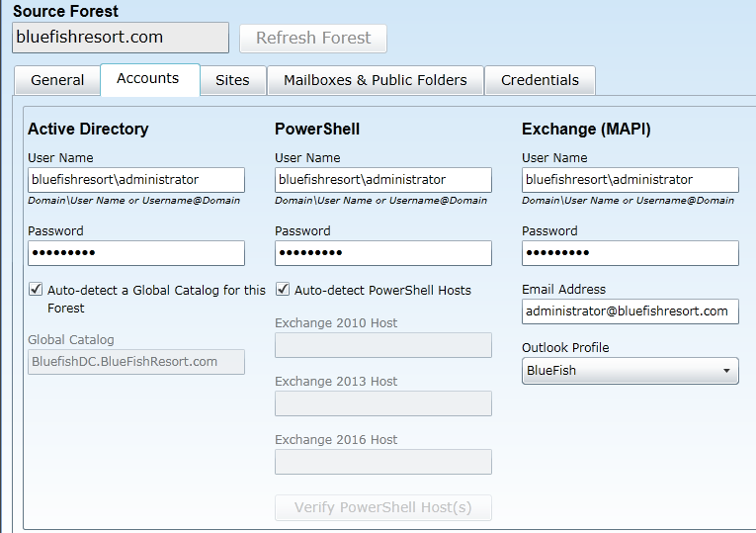Click the Refresh Forest button

coord(313,38)
